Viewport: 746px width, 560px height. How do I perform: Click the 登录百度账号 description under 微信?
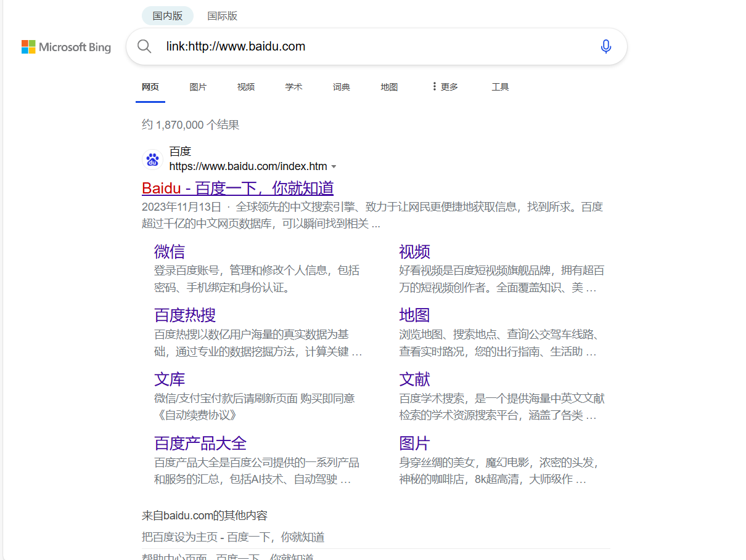(256, 279)
